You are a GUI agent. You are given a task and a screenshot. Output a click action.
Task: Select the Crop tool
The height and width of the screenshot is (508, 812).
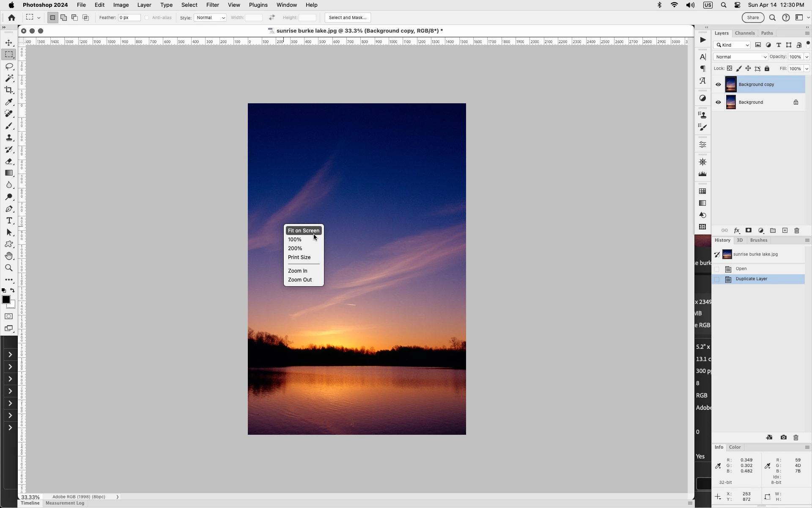click(x=9, y=90)
